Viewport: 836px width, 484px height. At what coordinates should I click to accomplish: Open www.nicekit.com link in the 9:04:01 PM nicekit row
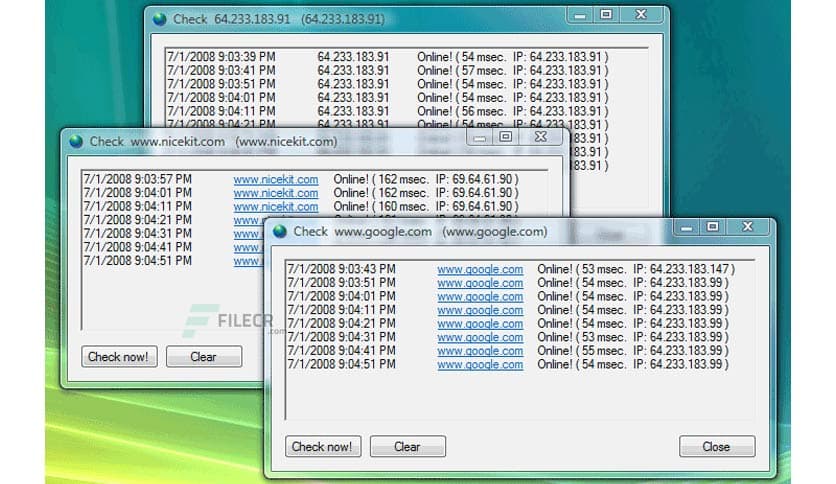(276, 193)
